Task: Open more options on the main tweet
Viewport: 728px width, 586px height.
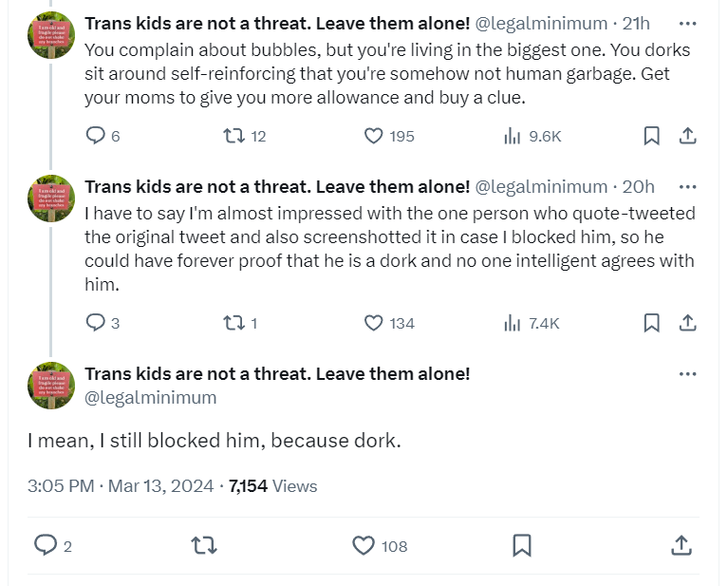Action: (x=688, y=374)
